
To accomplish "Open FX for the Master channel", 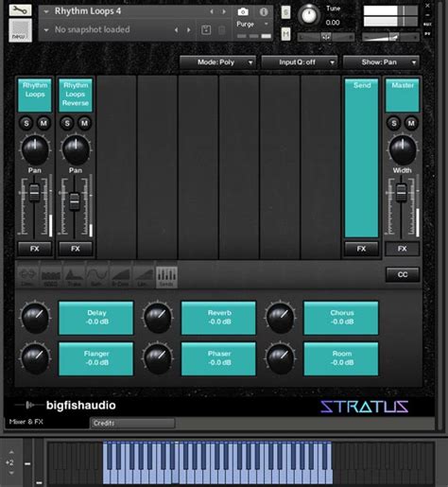I will [403, 249].
